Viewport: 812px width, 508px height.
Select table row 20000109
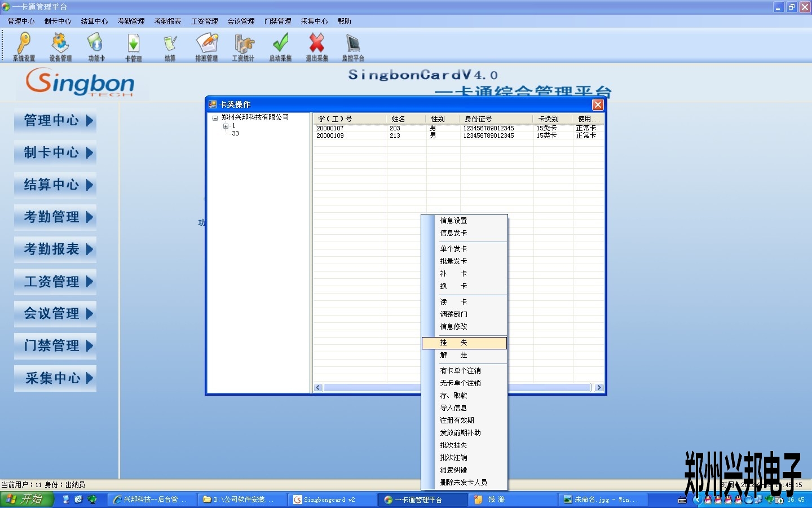pyautogui.click(x=458, y=136)
